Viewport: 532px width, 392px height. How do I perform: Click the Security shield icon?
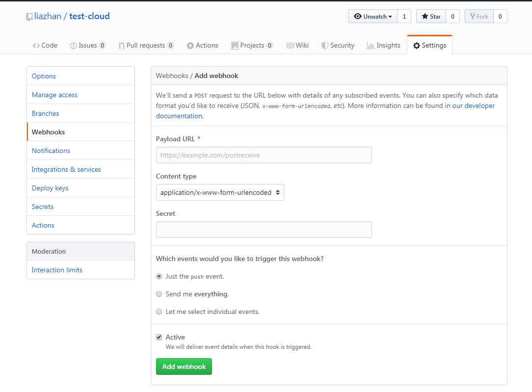tap(325, 46)
